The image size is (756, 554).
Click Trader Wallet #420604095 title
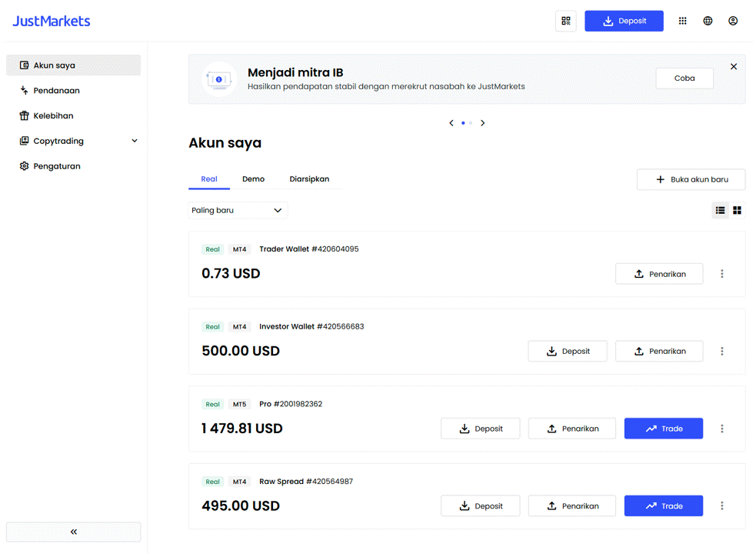coord(309,249)
